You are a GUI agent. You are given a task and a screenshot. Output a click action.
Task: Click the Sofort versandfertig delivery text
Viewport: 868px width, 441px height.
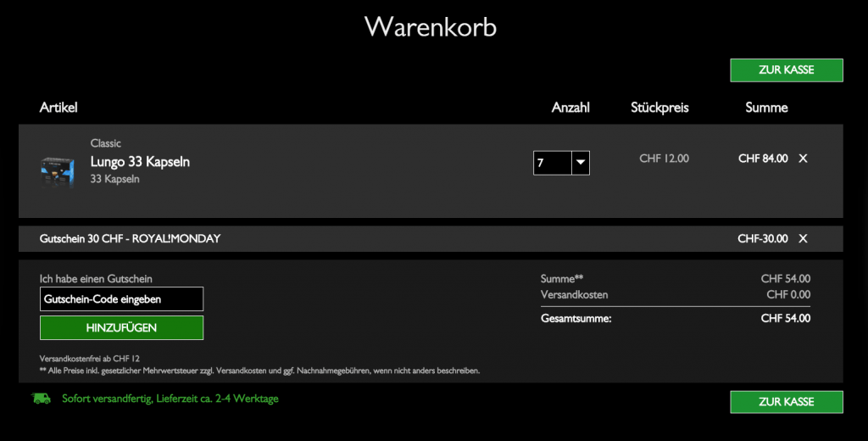(170, 399)
